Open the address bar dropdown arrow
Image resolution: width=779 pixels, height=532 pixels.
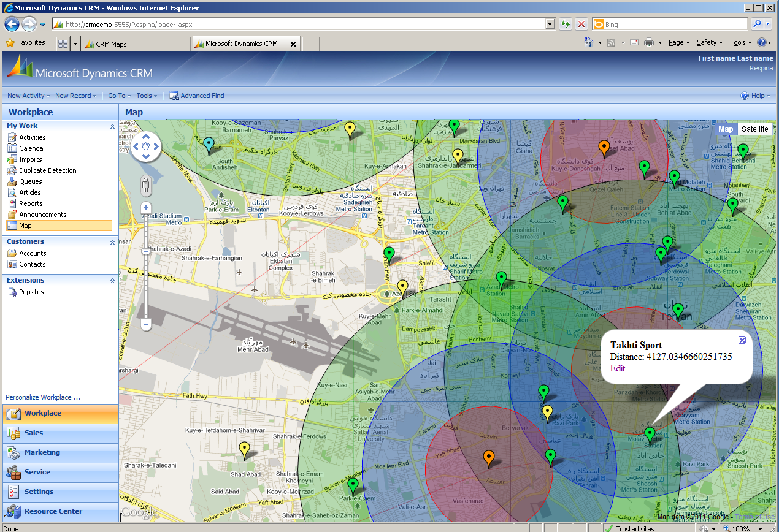[550, 25]
